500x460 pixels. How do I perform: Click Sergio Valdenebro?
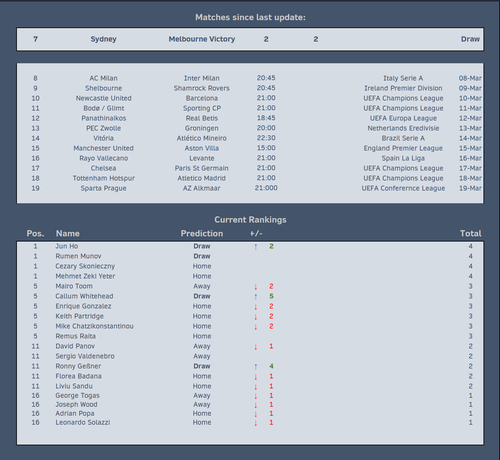tap(85, 356)
